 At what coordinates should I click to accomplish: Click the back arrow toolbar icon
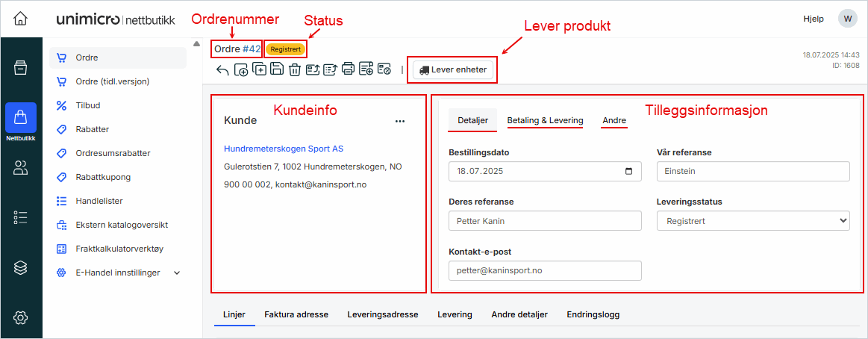222,70
